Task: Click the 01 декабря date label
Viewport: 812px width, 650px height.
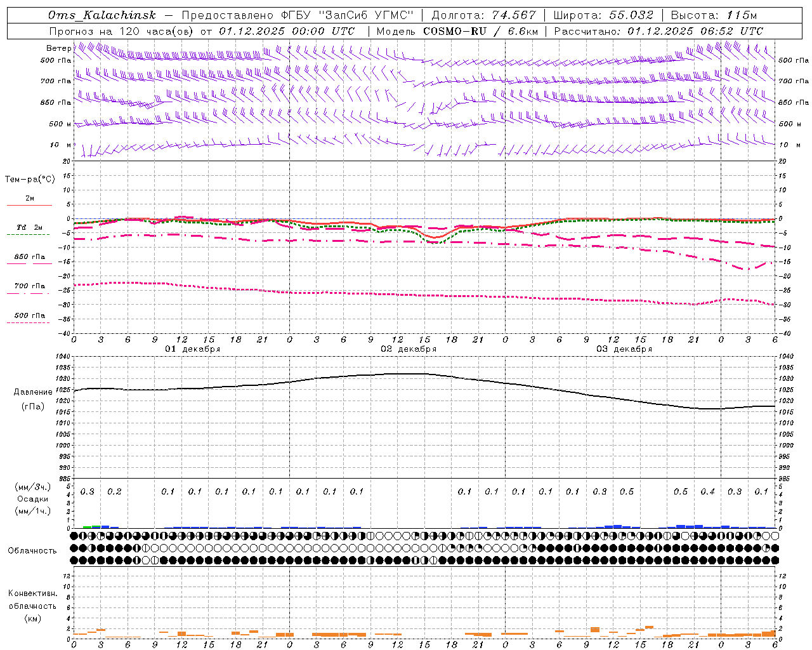Action: click(193, 349)
